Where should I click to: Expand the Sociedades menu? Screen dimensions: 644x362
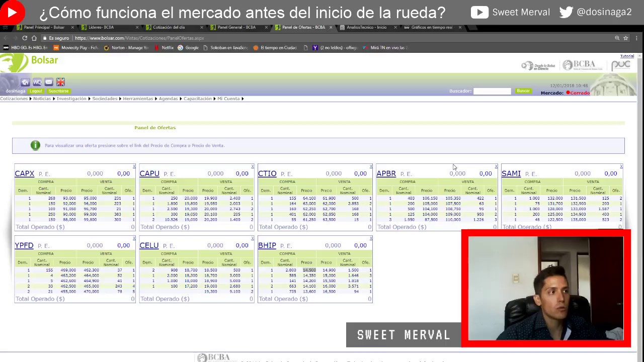pyautogui.click(x=106, y=99)
